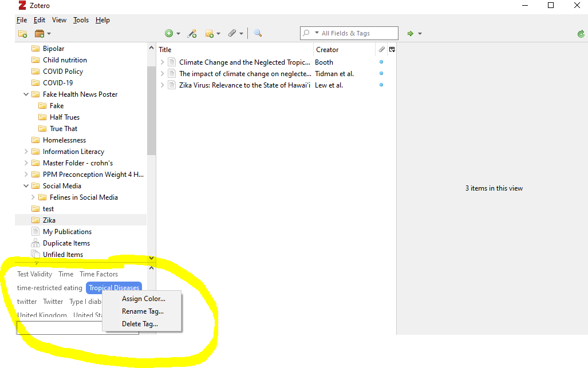Select the Child nutrition collection

(65, 60)
